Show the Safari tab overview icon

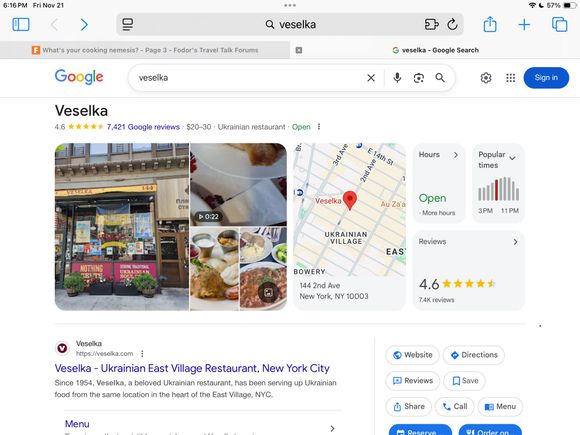(559, 24)
